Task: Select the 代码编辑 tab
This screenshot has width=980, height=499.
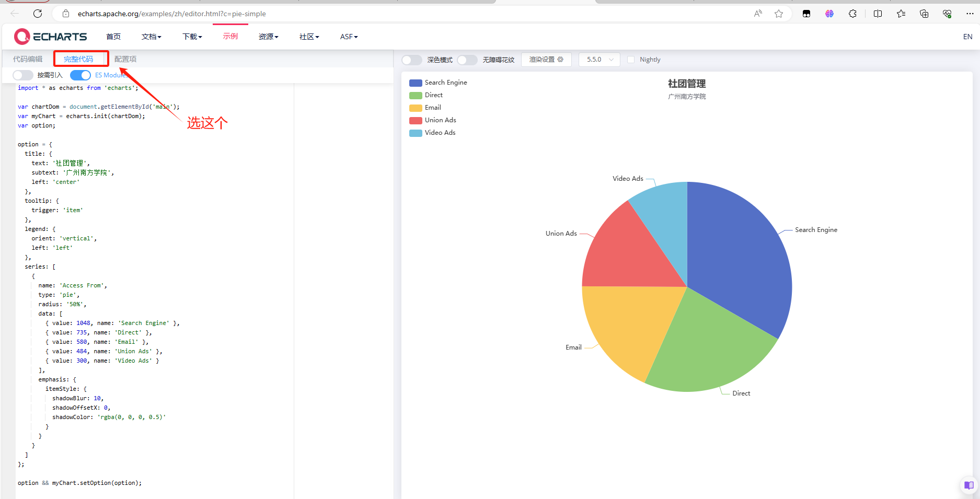Action: 28,59
